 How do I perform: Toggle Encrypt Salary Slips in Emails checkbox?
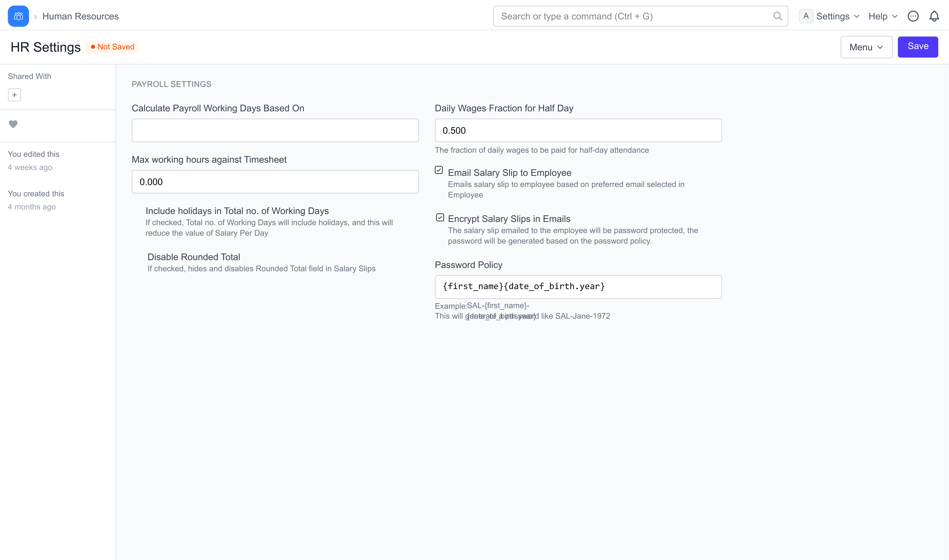(x=440, y=217)
